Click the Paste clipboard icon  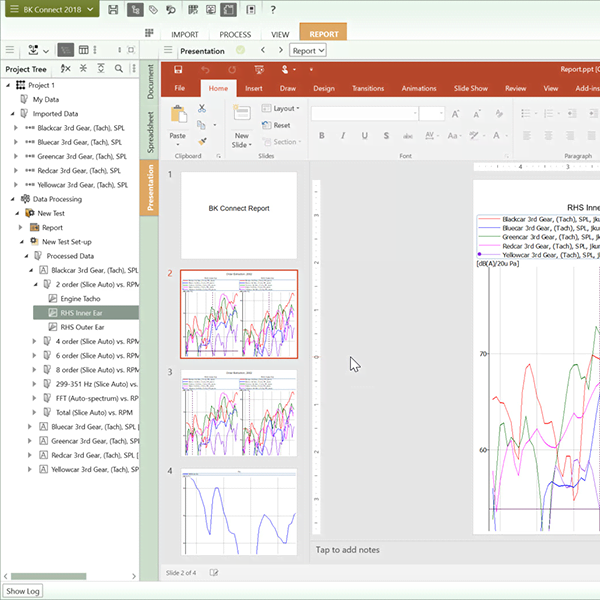pos(178,116)
